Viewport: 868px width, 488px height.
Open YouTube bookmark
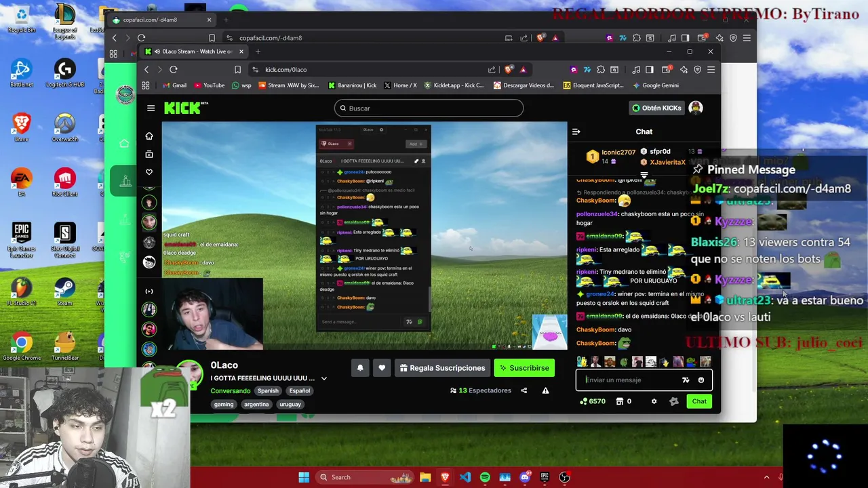[x=210, y=85]
